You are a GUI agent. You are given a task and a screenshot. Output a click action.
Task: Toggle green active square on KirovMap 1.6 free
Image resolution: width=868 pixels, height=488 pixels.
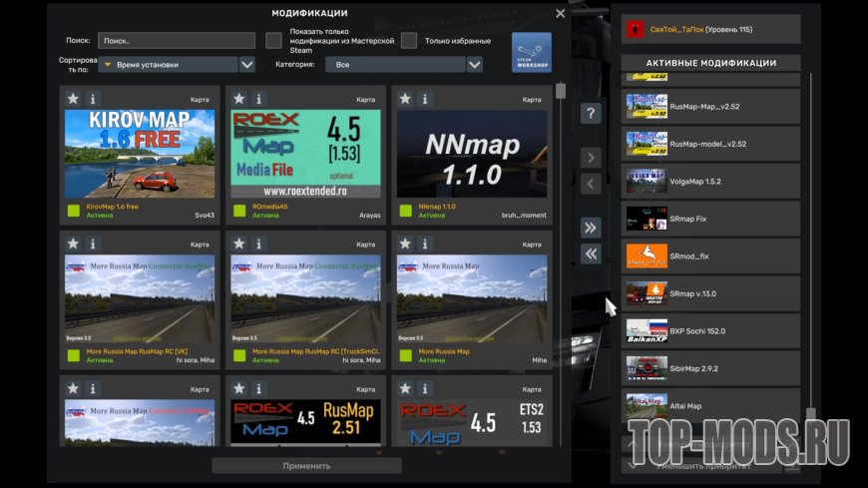pyautogui.click(x=73, y=211)
